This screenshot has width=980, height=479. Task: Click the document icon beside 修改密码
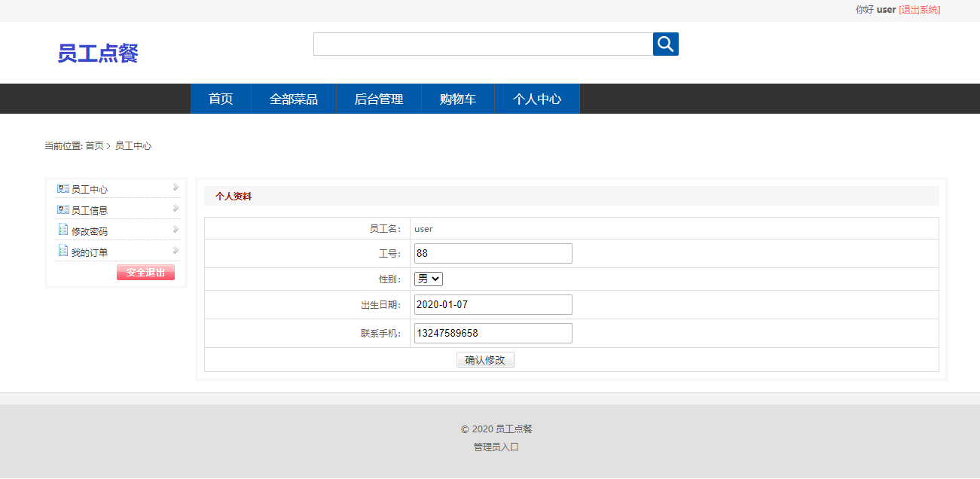click(x=63, y=230)
